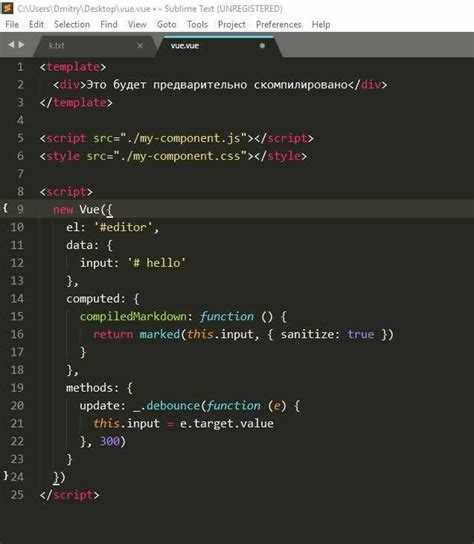The image size is (474, 544).
Task: Click the unsaved dot on vue.vue tab
Action: (x=262, y=45)
